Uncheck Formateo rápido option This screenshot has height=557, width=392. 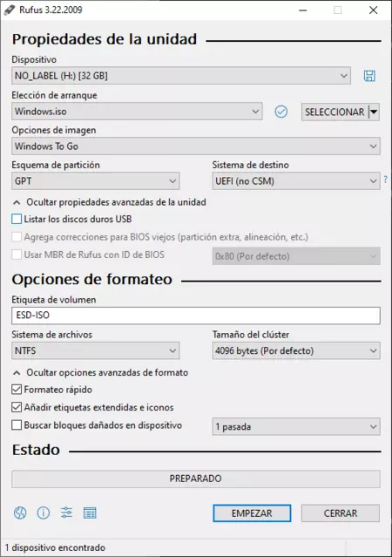(17, 390)
